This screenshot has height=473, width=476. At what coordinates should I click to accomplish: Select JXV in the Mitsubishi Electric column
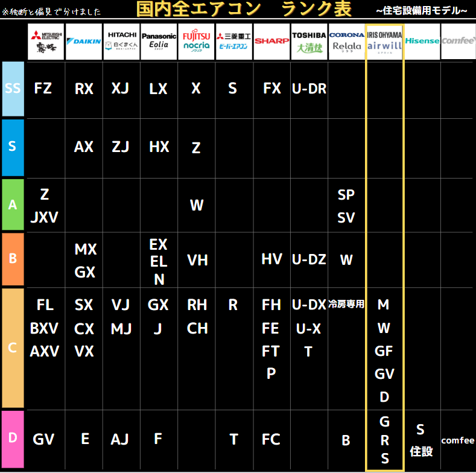[x=44, y=217]
